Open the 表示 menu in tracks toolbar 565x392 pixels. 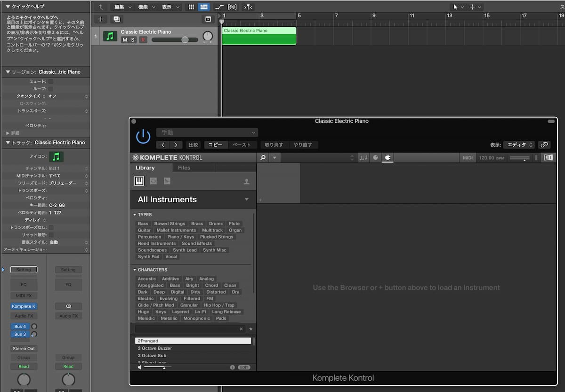pyautogui.click(x=169, y=7)
